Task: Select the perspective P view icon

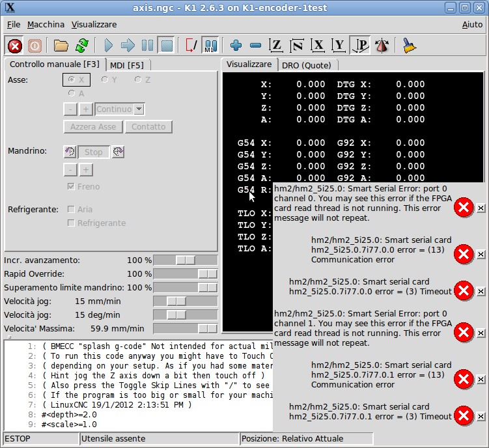Action: tap(360, 46)
